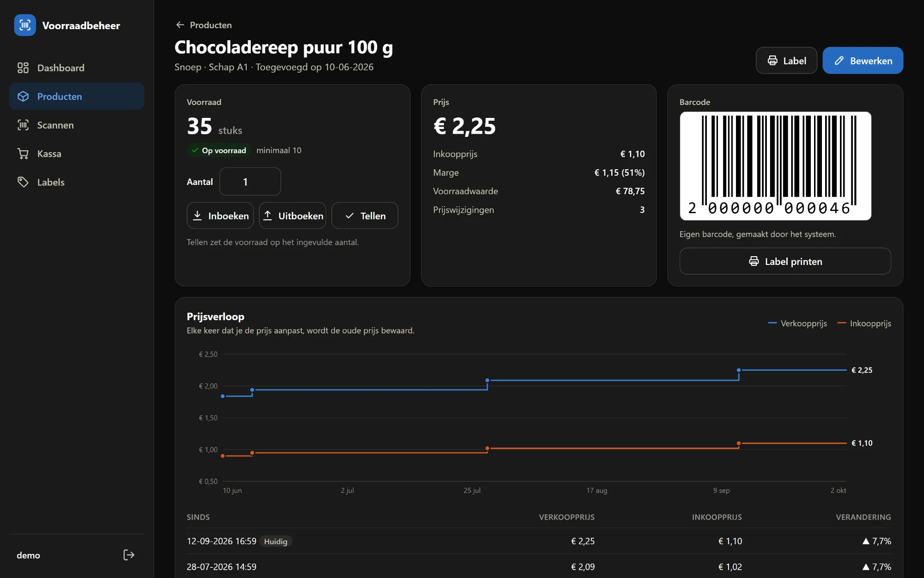The height and width of the screenshot is (578, 924).
Task: Click the download arrow icon on Inboeken
Action: coord(197,215)
